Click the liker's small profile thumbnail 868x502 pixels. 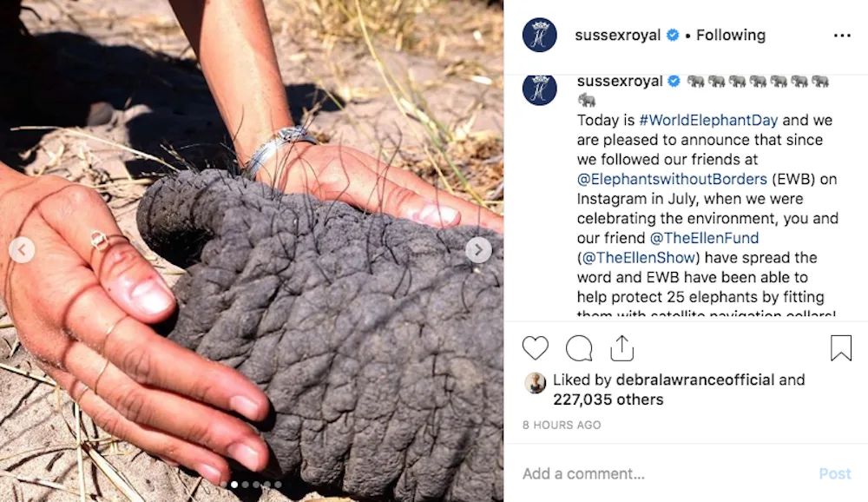[x=535, y=382]
